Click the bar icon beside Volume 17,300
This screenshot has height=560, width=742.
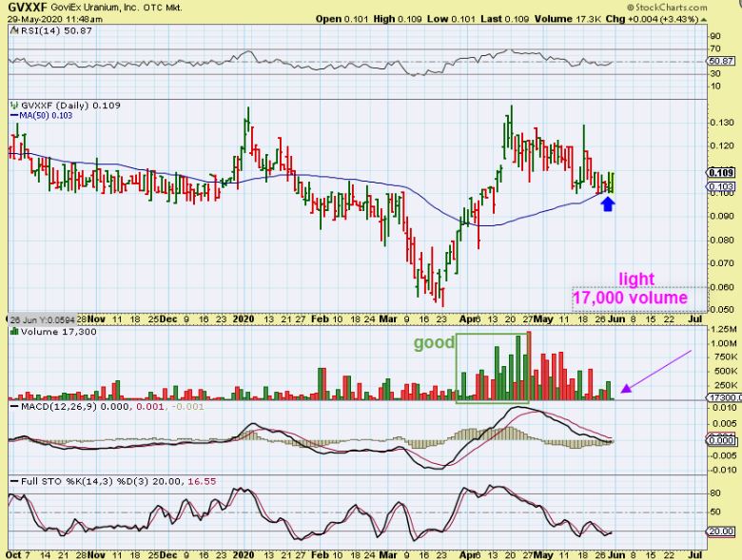[14, 332]
